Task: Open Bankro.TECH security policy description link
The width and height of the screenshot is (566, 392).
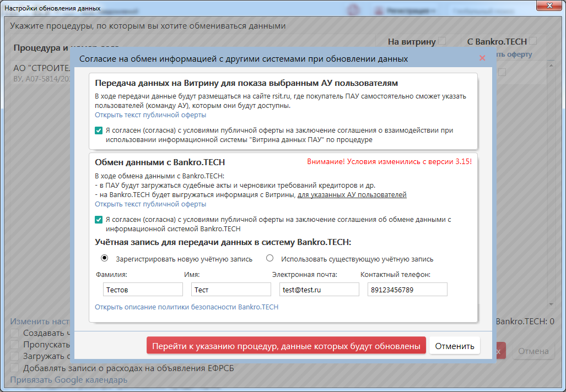Action: tap(186, 307)
